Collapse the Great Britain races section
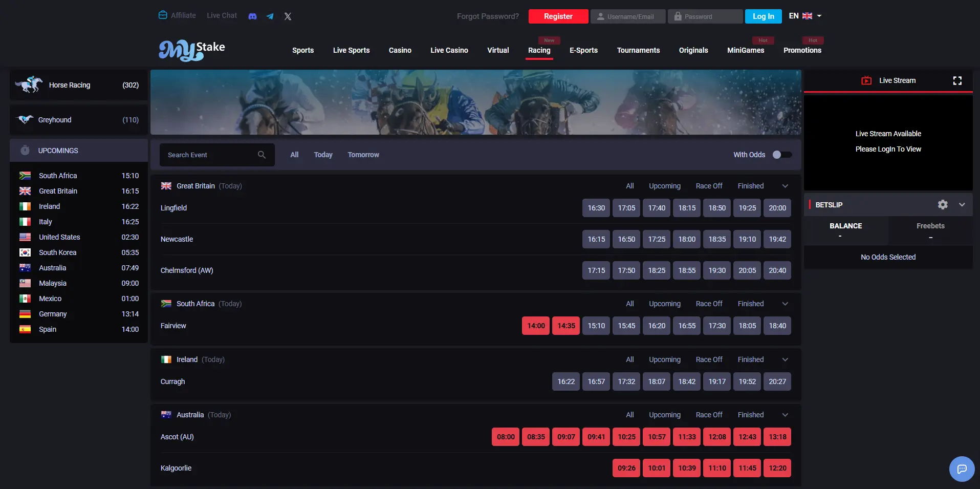This screenshot has width=980, height=489. click(785, 186)
